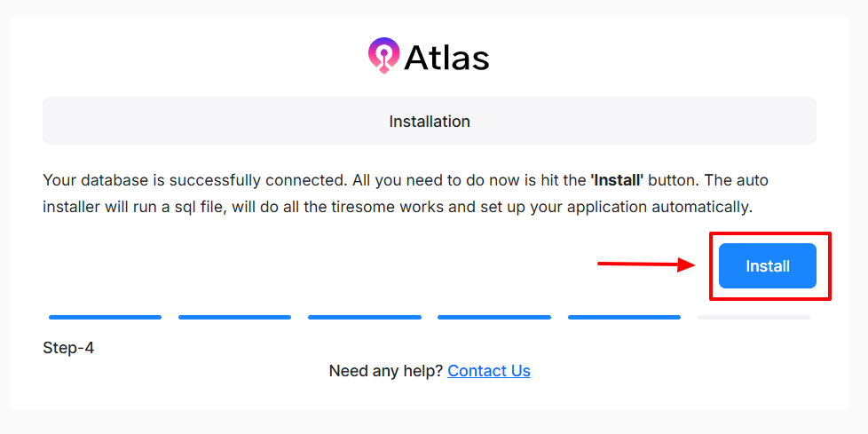
Task: Click the gray unfinished sixth progress bar
Action: click(x=754, y=317)
